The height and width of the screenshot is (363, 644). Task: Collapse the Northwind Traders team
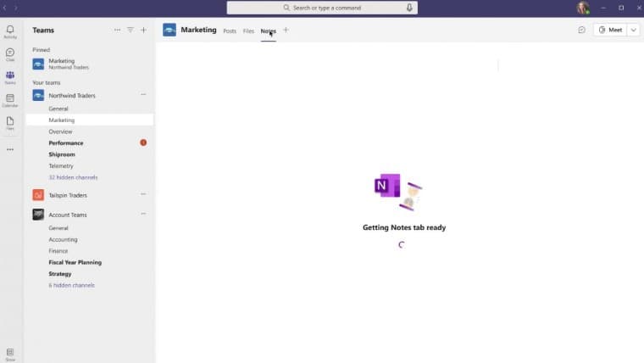(x=72, y=95)
